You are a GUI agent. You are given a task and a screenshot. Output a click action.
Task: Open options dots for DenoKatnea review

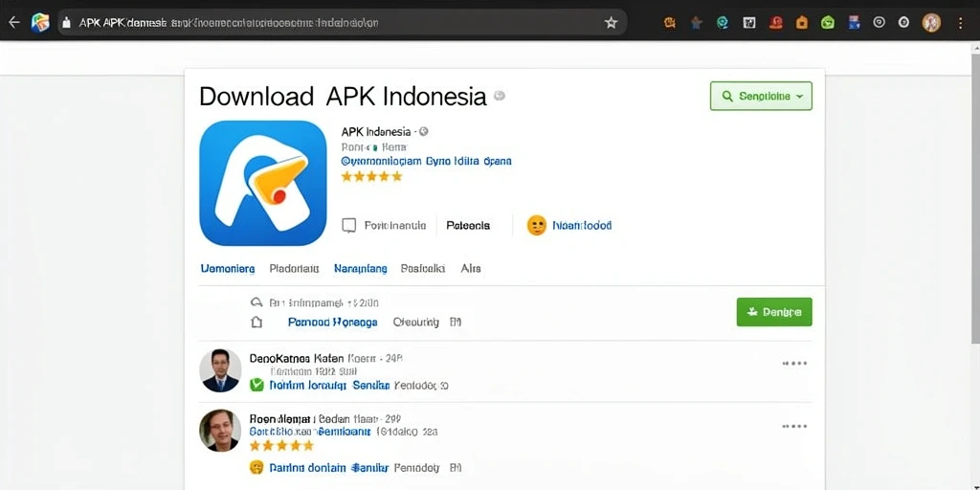click(795, 363)
